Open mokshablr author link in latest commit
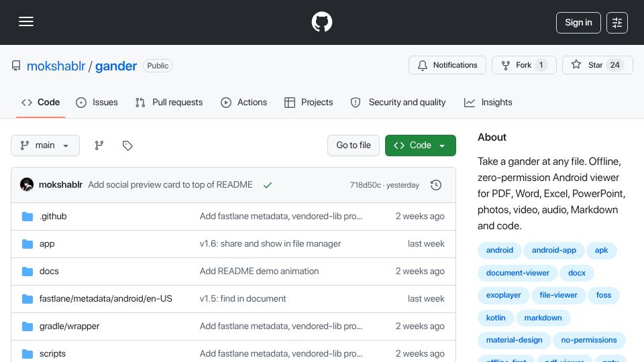Viewport: 644px width, 362px height. click(60, 185)
